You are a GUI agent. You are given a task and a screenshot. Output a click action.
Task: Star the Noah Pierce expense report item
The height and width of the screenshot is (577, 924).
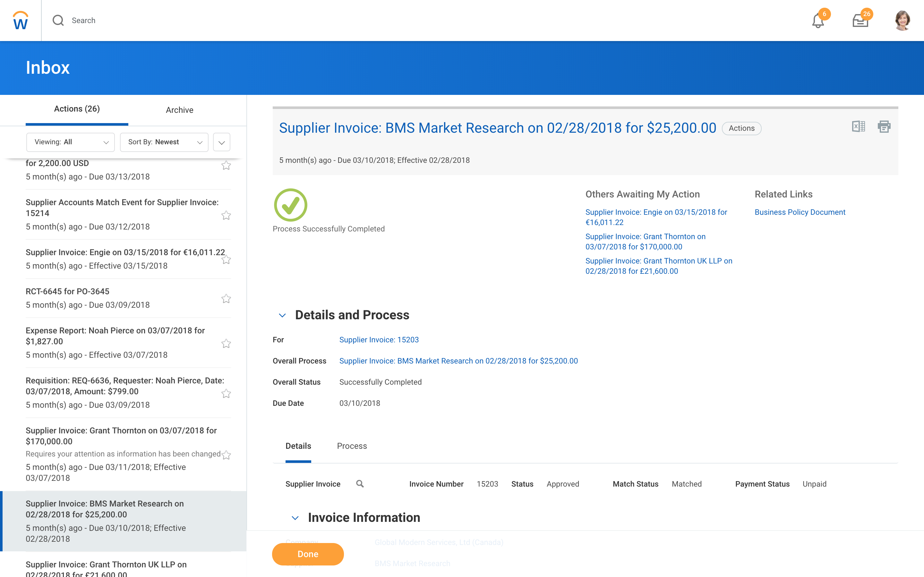click(x=226, y=343)
